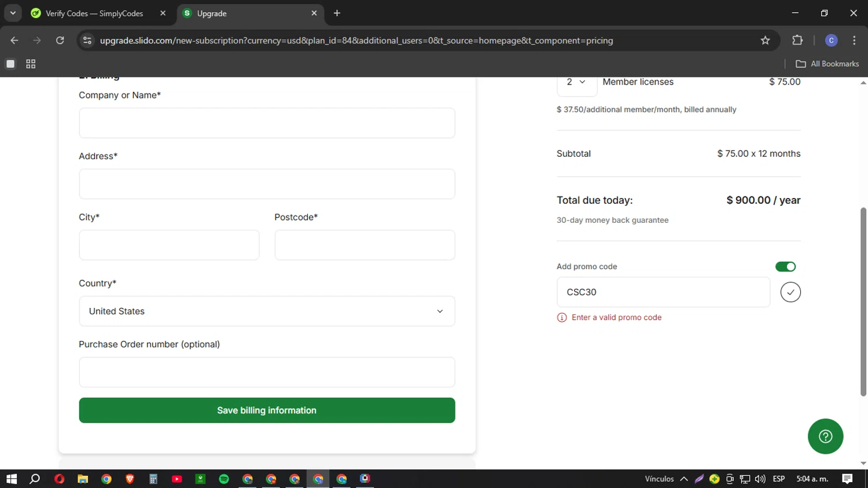Viewport: 868px width, 488px height.
Task: Open Spotify from the taskbar
Action: point(224,479)
